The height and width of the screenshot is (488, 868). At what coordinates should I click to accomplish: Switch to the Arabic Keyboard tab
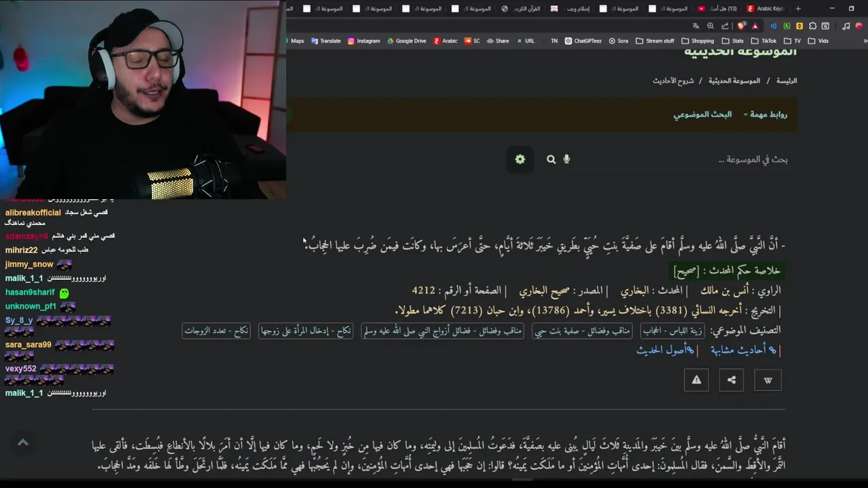click(765, 9)
